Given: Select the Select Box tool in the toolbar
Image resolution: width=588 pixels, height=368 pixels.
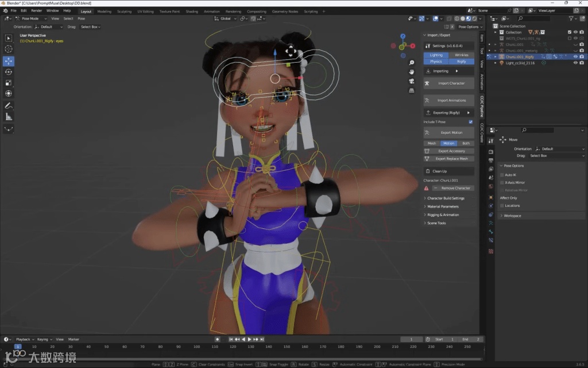Looking at the screenshot, I should [x=8, y=38].
